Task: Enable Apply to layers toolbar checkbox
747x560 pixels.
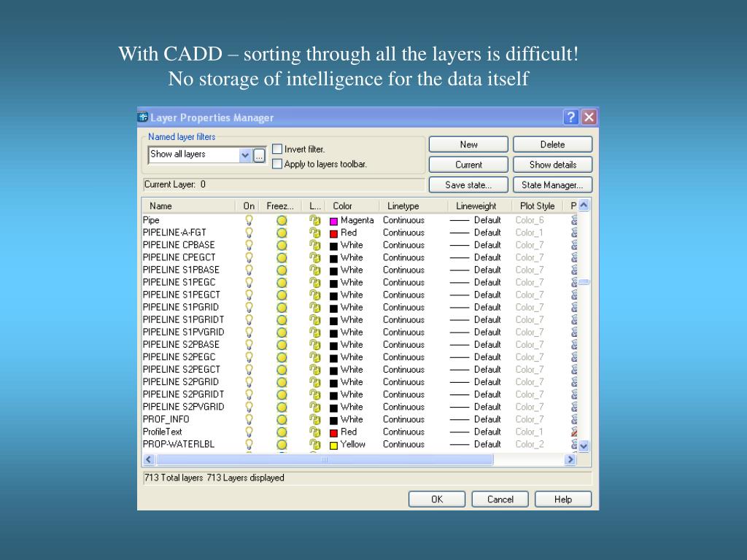Action: point(276,164)
